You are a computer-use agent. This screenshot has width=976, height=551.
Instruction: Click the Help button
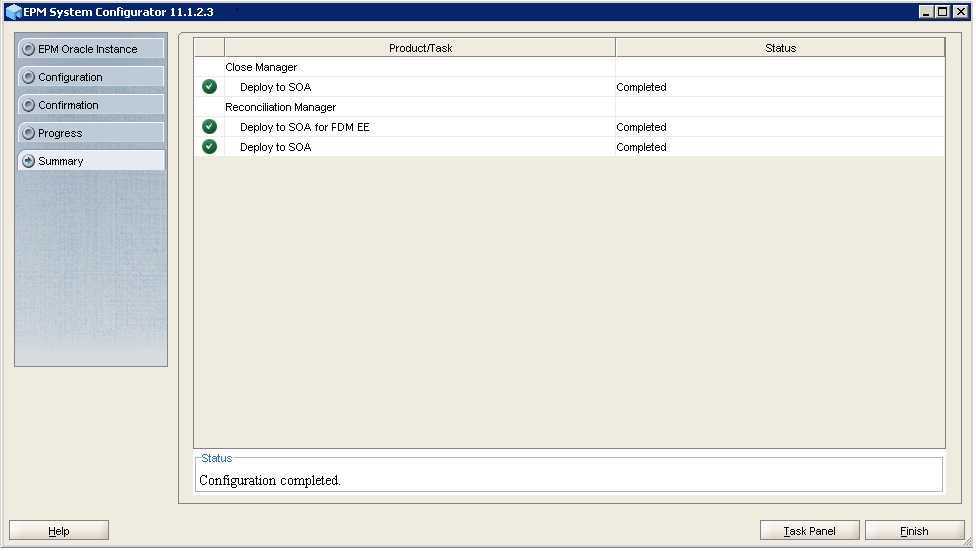(x=59, y=530)
